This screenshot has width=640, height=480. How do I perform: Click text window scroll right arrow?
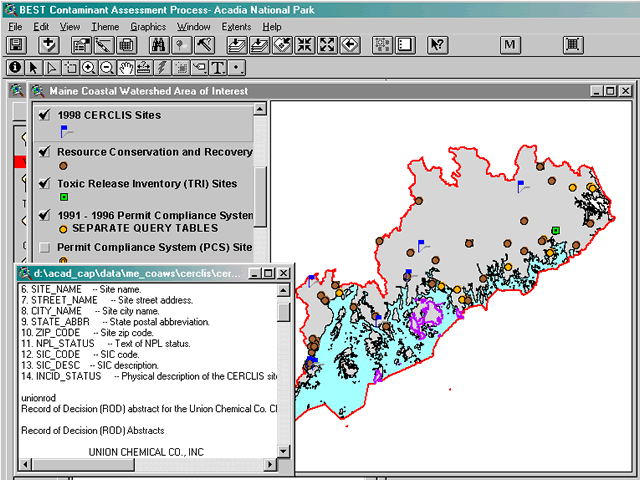(270, 464)
